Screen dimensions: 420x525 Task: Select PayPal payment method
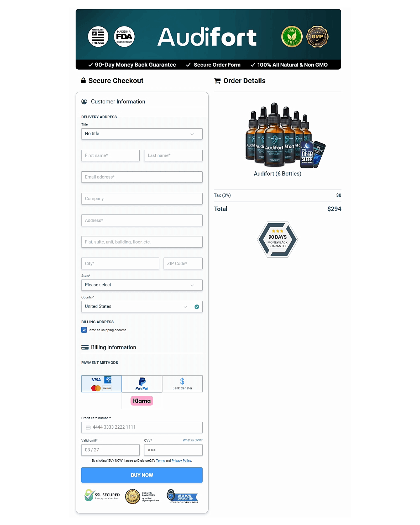(142, 384)
